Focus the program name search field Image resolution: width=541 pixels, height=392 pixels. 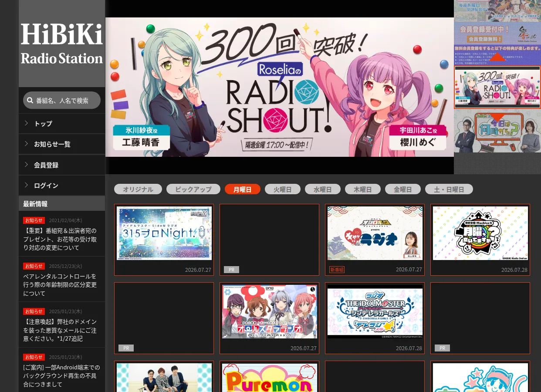[x=62, y=100]
